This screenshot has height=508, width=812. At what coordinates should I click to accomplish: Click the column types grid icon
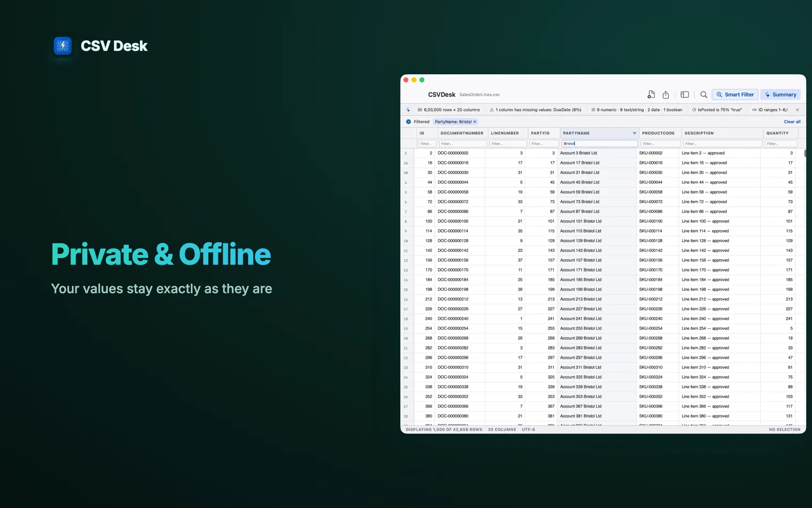(593, 110)
